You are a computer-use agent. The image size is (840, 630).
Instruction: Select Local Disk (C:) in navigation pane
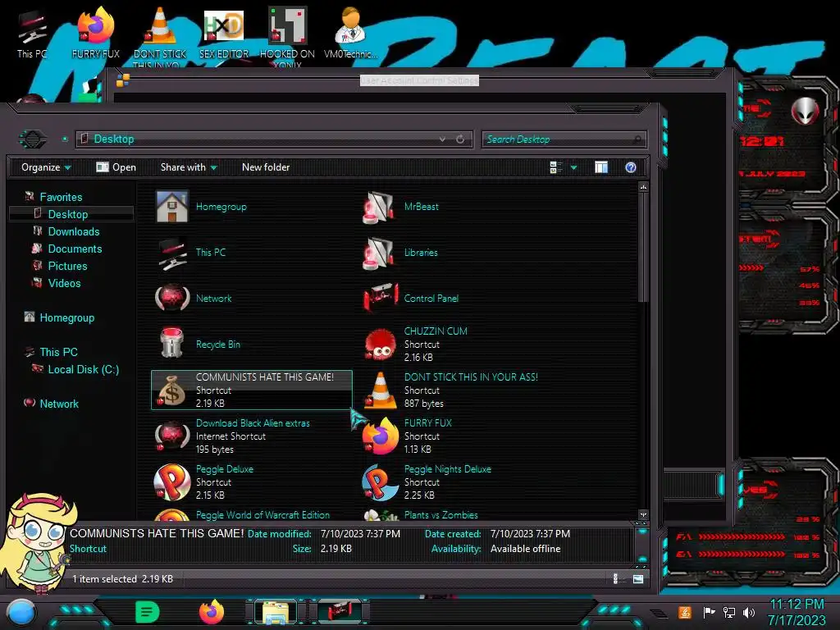tap(83, 369)
